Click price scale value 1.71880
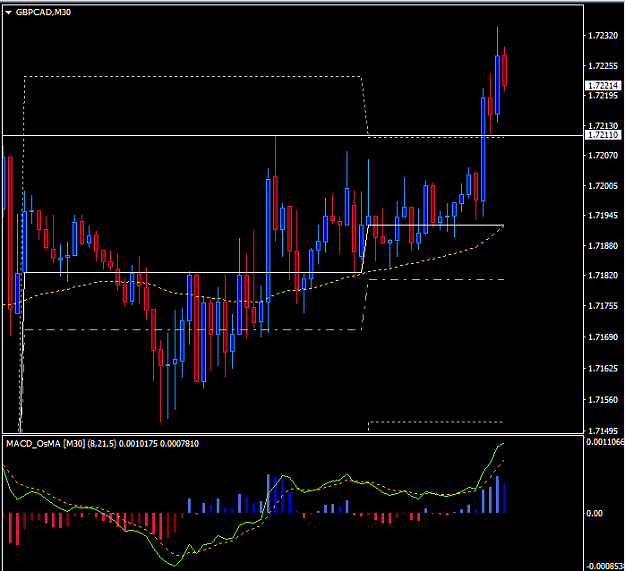The width and height of the screenshot is (625, 571). 603,246
